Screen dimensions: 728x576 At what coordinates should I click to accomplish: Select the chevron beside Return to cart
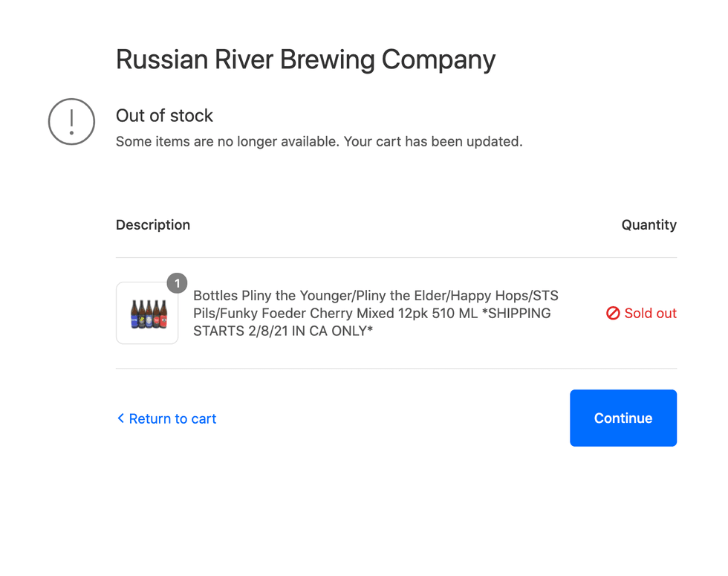pos(120,418)
